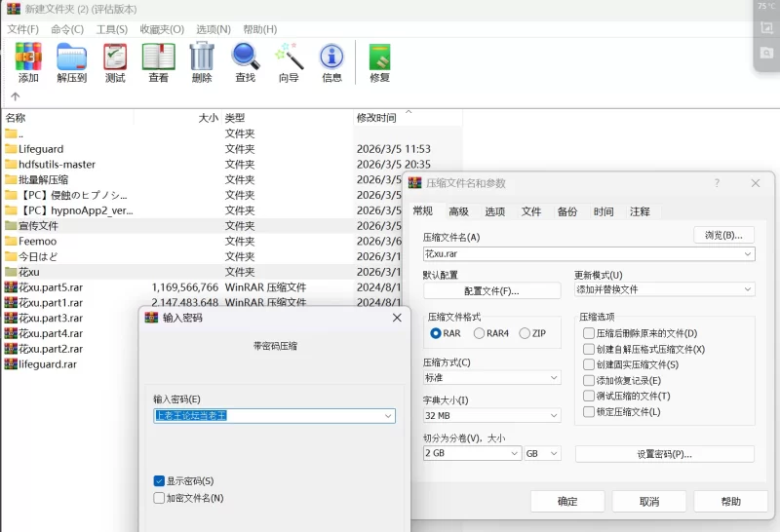780x532 pixels.
Task: Open the 工具(S) menu
Action: pos(111,29)
